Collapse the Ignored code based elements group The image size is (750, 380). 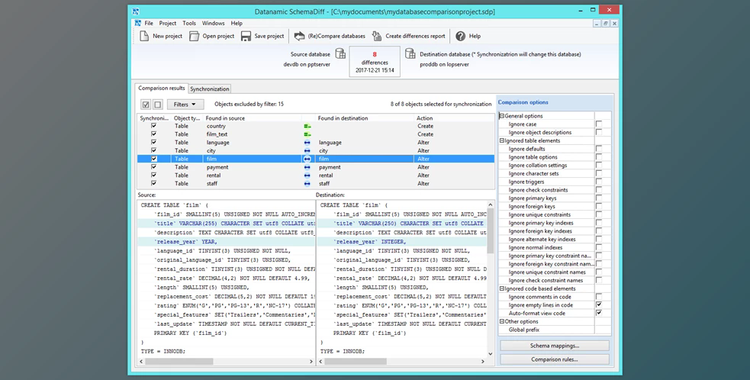point(502,289)
